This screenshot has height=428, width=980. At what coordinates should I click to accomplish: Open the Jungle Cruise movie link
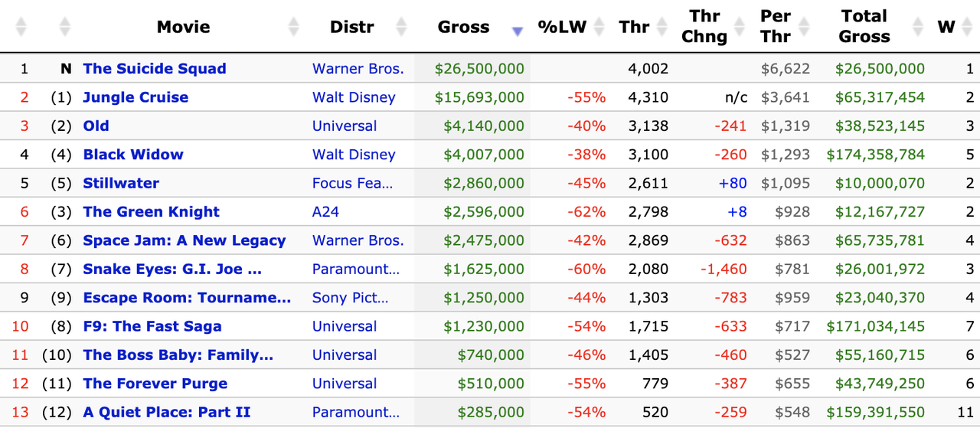[x=136, y=97]
